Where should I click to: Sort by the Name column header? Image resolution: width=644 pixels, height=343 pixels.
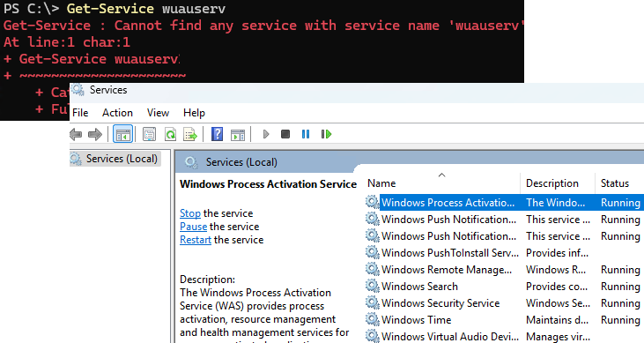click(442, 183)
